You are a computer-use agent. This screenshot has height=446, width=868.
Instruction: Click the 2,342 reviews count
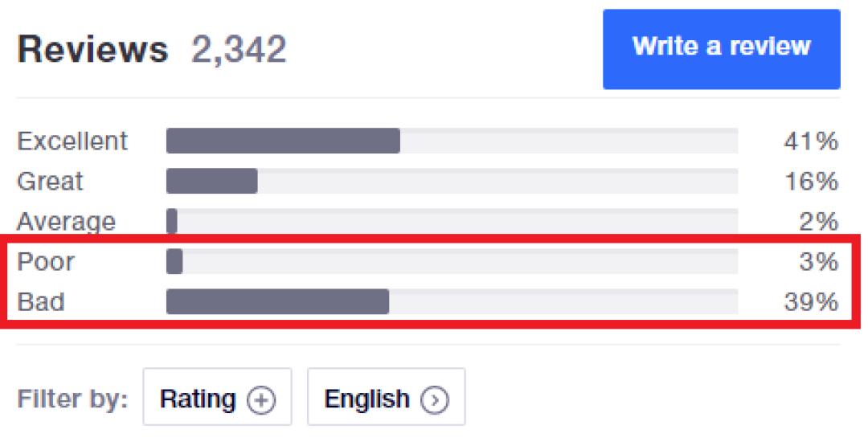click(x=239, y=50)
